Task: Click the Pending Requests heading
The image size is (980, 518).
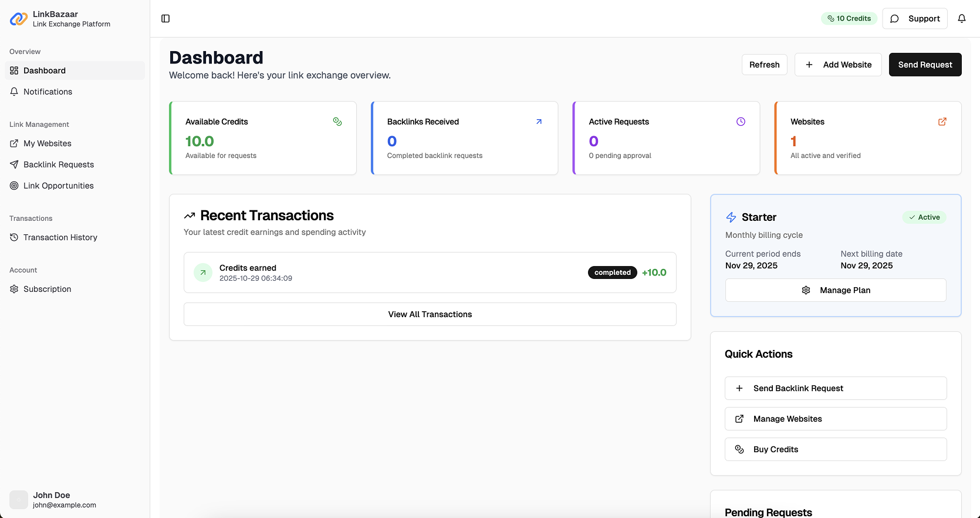Action: [768, 512]
